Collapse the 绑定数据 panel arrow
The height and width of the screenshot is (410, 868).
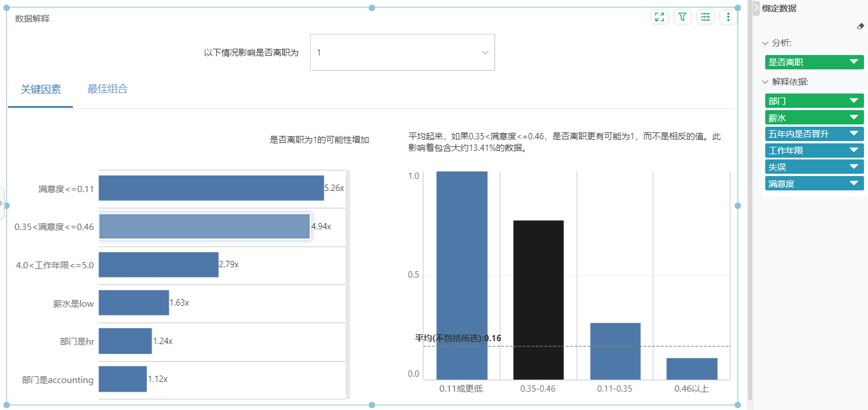tap(756, 9)
